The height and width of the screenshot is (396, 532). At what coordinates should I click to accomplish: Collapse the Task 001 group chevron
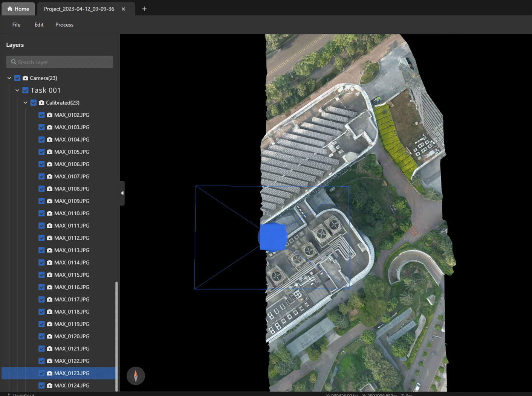17,90
